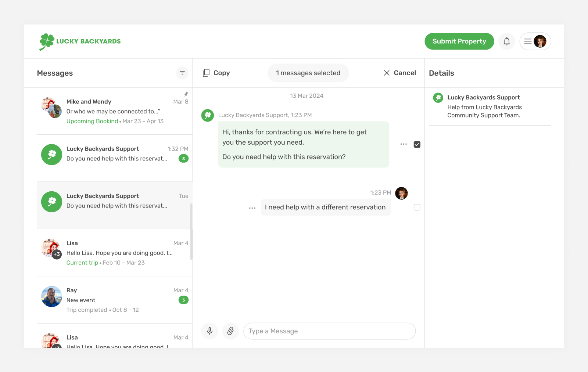Click Upcoming Booking link for Mike and Wendy
This screenshot has height=372, width=588.
[x=92, y=121]
